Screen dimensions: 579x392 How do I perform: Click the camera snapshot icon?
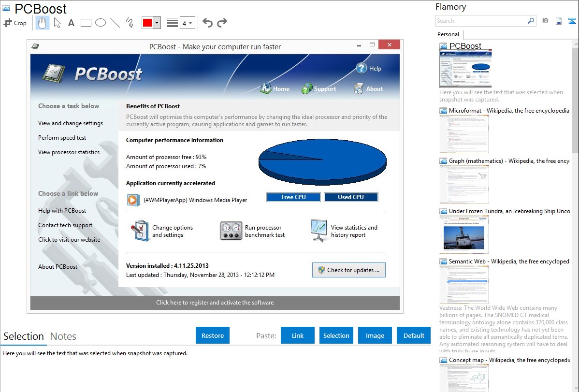[545, 21]
